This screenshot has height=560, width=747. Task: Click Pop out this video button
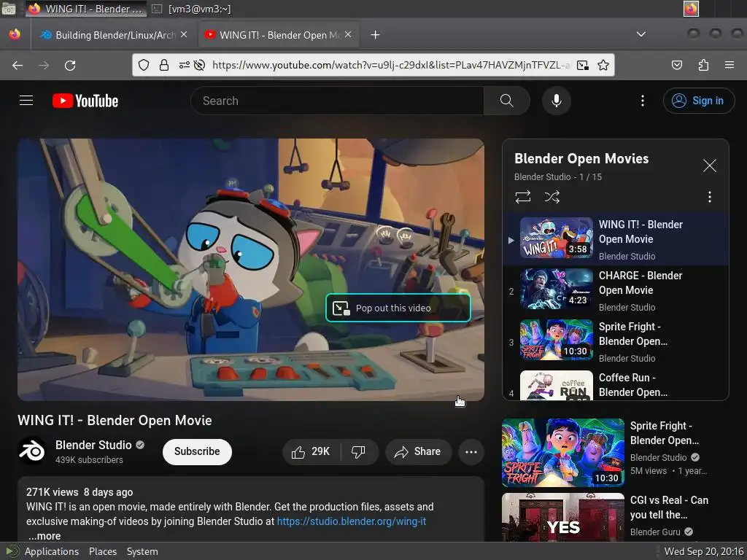tap(398, 308)
